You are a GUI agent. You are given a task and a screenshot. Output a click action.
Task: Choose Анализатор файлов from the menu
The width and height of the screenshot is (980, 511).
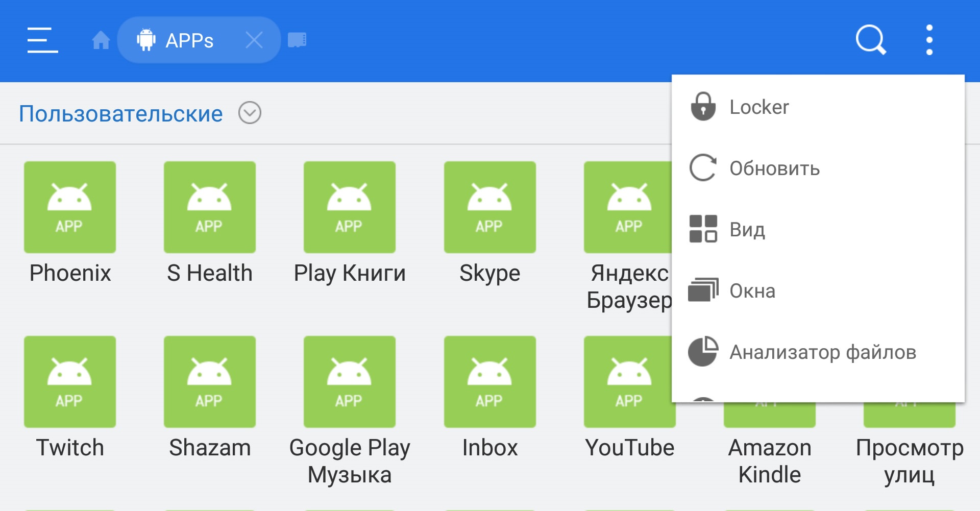click(818, 352)
